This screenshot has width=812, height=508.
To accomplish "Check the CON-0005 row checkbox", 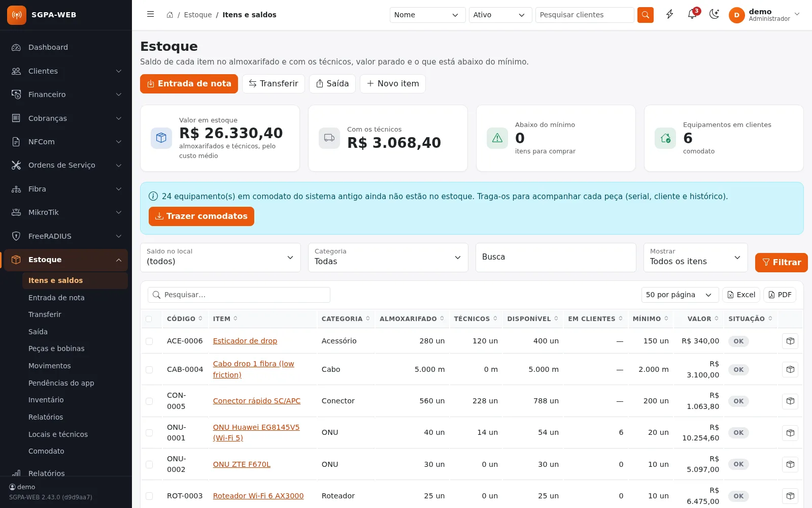I will tap(149, 401).
